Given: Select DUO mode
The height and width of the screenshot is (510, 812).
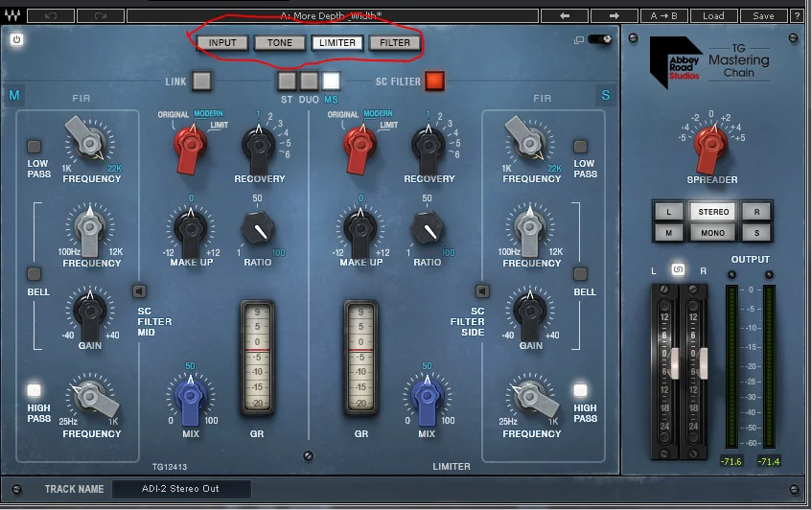Looking at the screenshot, I should click(309, 81).
